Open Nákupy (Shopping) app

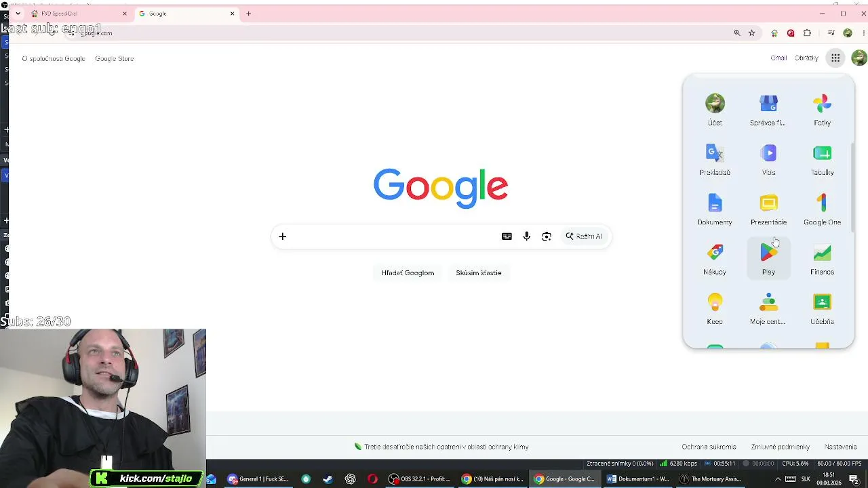tap(715, 259)
